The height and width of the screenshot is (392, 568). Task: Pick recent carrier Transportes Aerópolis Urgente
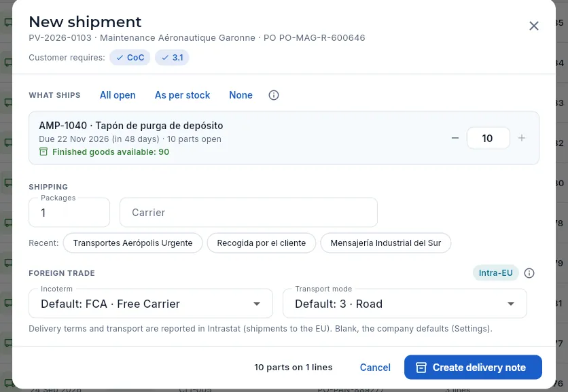[x=132, y=243]
